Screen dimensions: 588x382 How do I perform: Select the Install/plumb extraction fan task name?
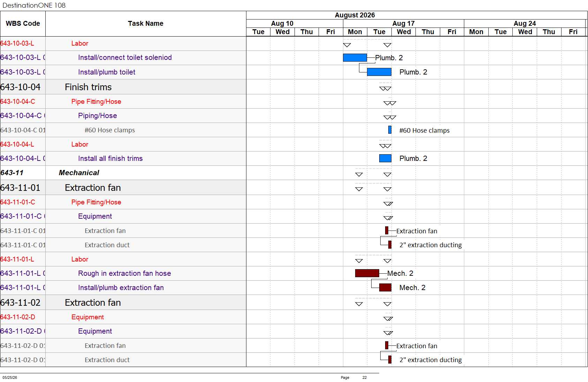(x=121, y=288)
